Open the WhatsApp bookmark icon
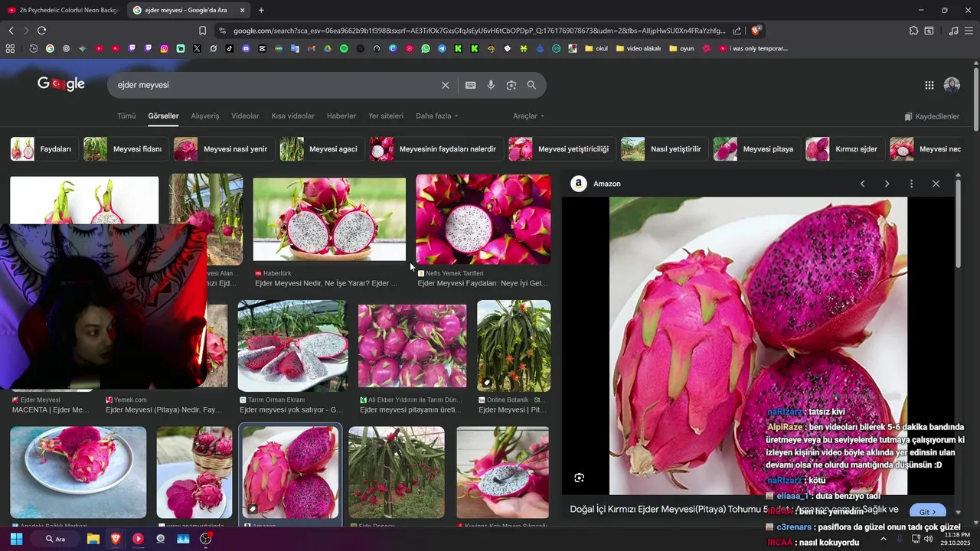The image size is (980, 551). (x=426, y=48)
